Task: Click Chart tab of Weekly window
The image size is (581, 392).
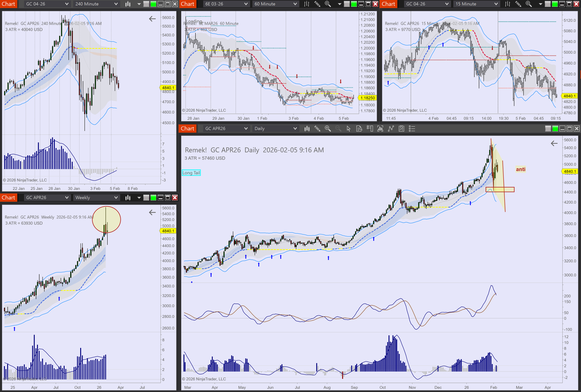Action: pos(9,198)
